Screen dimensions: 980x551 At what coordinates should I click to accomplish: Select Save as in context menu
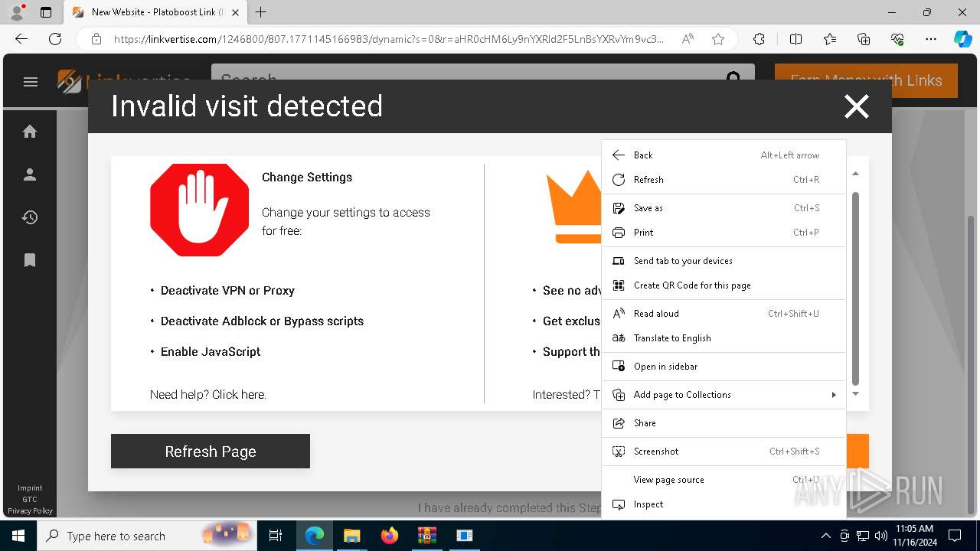click(724, 208)
